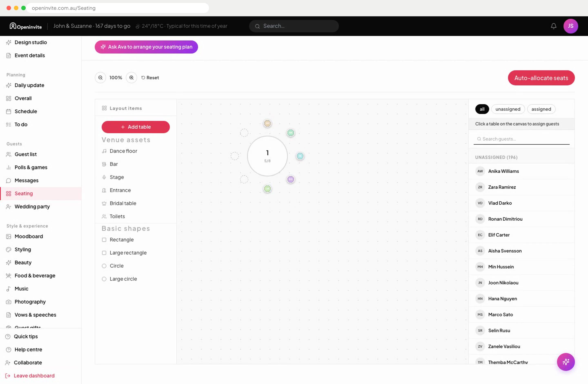Screen dimensions: 588x384
Task: Select guest Vlad Darko
Action: [x=521, y=203]
